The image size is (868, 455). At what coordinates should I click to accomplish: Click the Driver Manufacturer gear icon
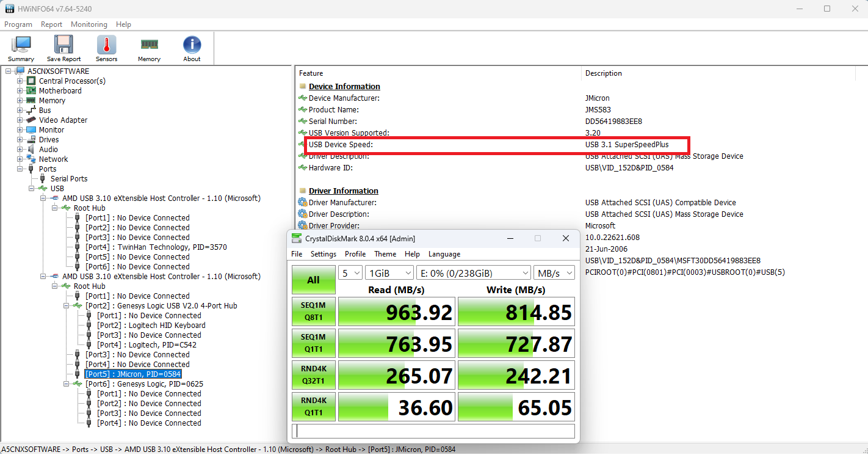tap(302, 203)
